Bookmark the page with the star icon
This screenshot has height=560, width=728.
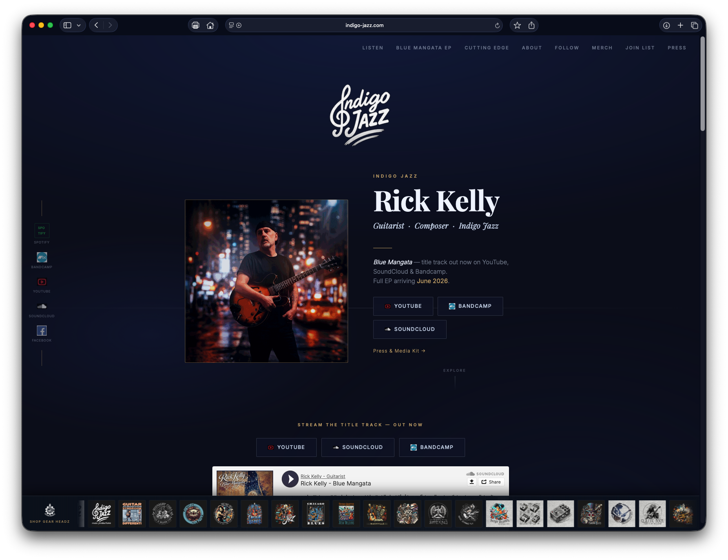[x=517, y=25]
